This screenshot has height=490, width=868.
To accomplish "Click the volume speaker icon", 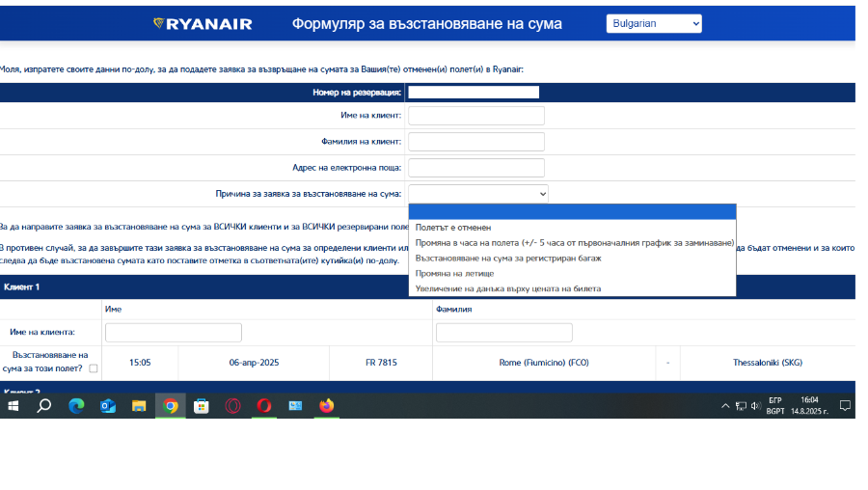I will [755, 406].
